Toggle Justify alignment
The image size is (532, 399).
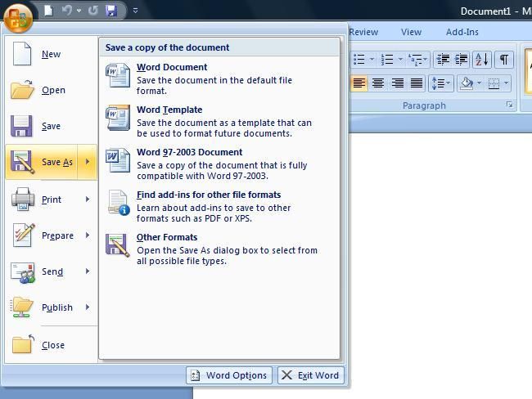417,83
